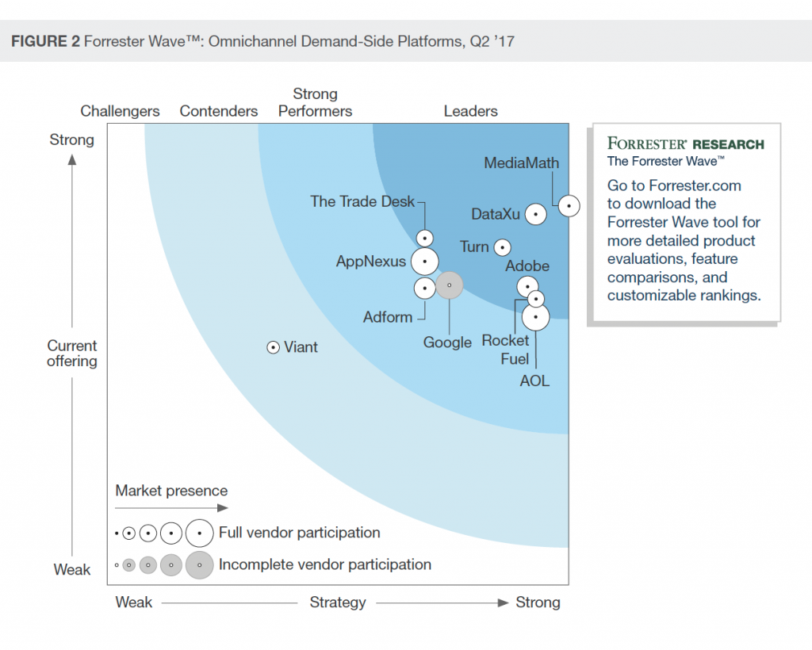Click the AOL vendor bubble
The width and height of the screenshot is (812, 650).
(535, 317)
